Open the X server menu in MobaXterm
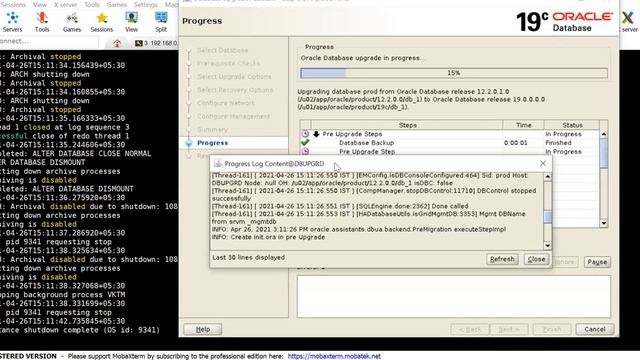Viewport: 640px width, 360px height. (65, 4)
